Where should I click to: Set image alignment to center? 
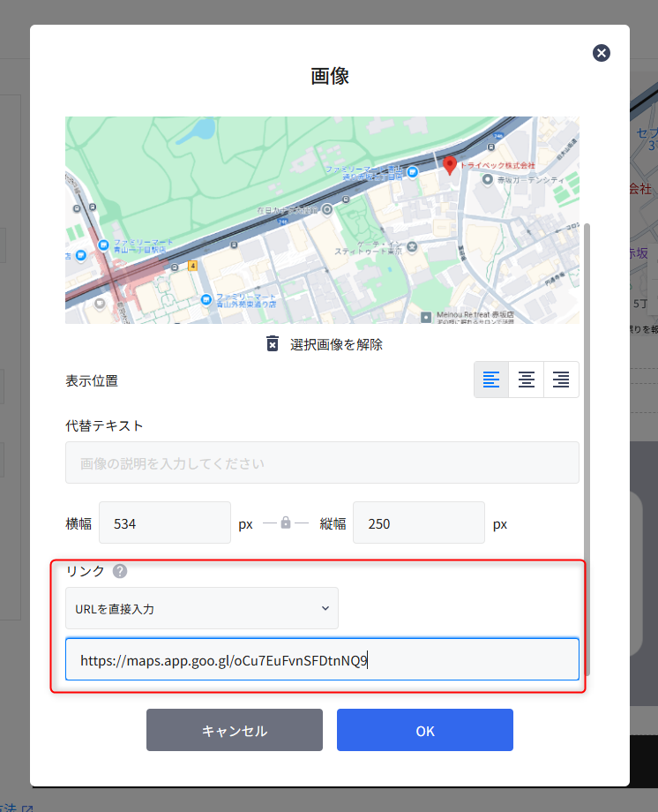coord(526,380)
